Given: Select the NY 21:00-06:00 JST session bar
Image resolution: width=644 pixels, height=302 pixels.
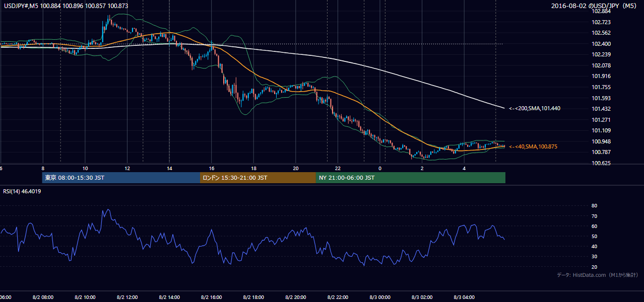Looking at the screenshot, I should coord(411,178).
